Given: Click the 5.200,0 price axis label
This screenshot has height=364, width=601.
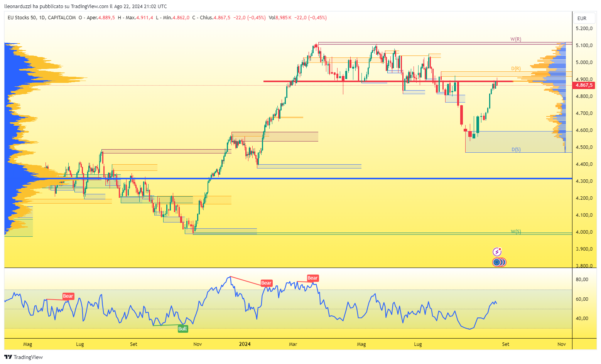Looking at the screenshot, I should (x=584, y=29).
